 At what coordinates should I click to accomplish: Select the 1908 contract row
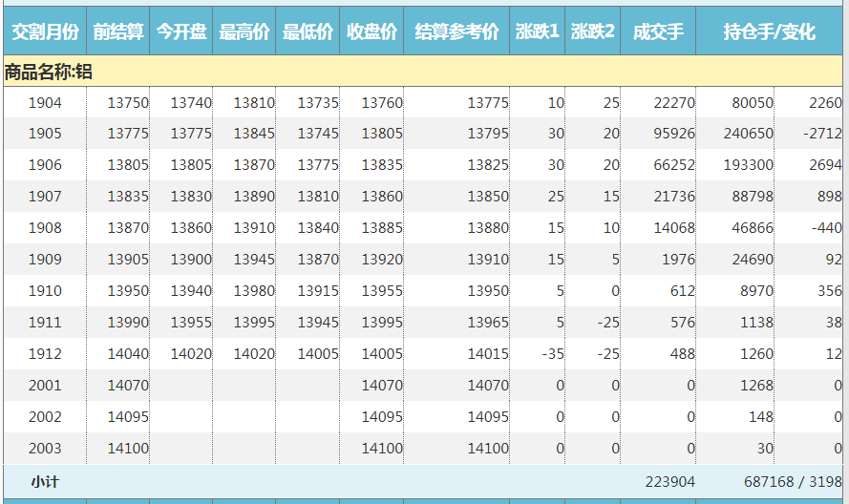[x=45, y=228]
